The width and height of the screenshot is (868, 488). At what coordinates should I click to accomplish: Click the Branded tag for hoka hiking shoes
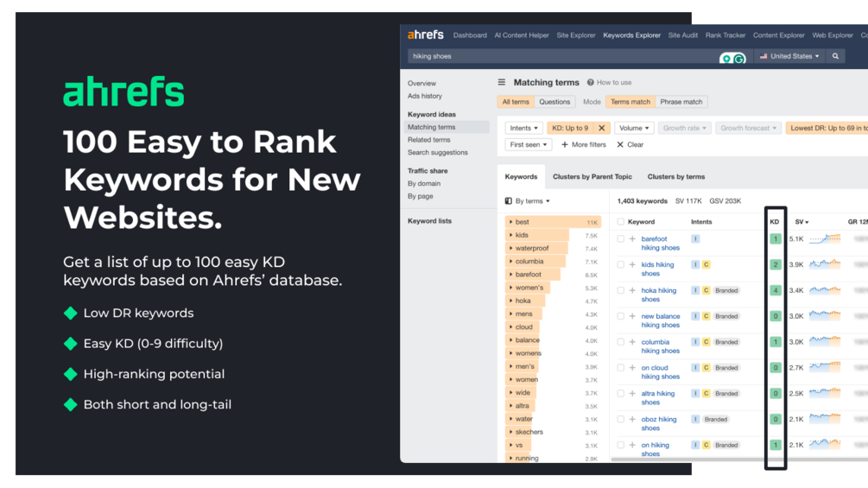click(726, 290)
